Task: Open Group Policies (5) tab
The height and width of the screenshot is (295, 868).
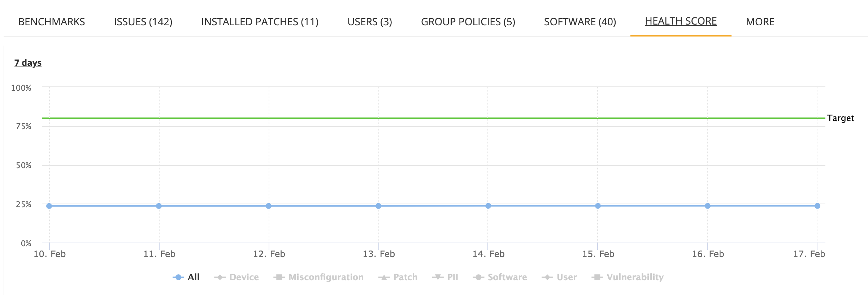Action: [468, 22]
